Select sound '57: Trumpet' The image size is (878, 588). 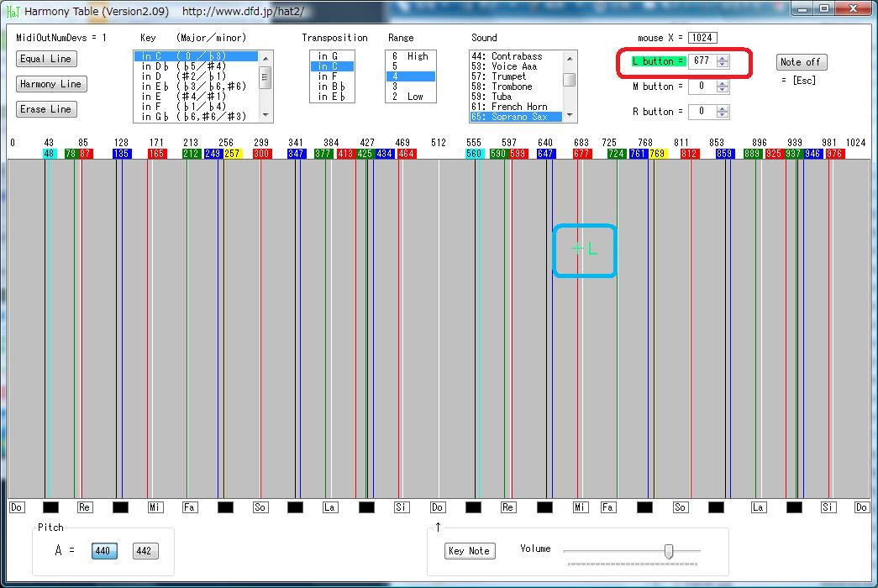pyautogui.click(x=516, y=76)
